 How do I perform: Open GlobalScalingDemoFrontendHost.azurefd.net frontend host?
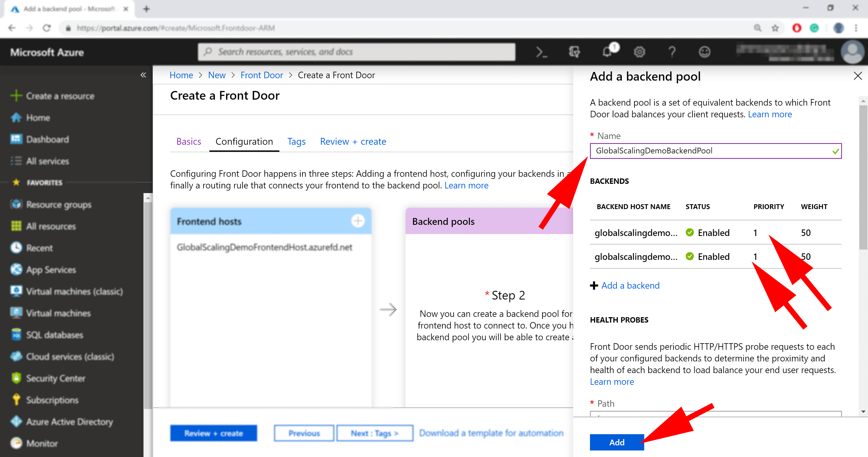(x=264, y=247)
